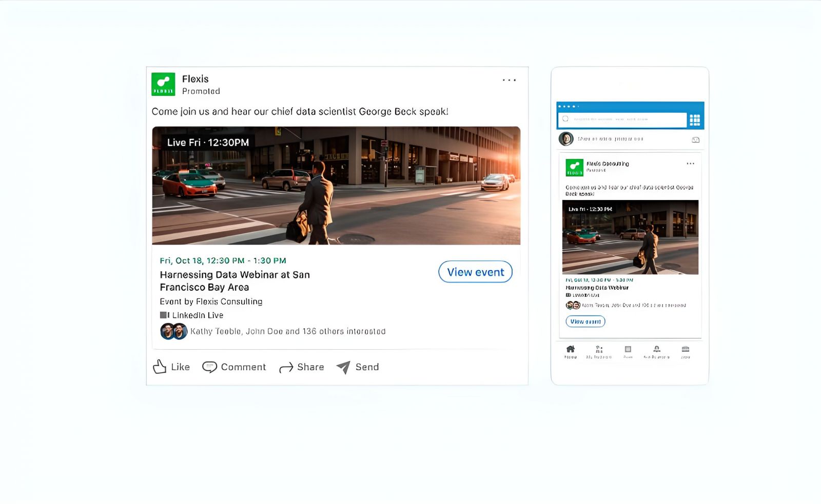Click the Flexis green logo in the desktop post

tap(163, 84)
